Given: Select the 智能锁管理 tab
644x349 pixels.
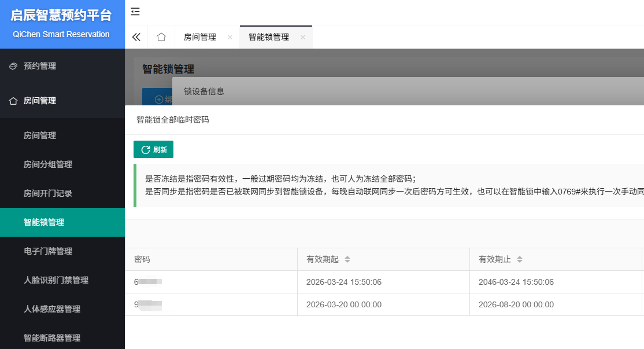Looking at the screenshot, I should click(x=269, y=37).
